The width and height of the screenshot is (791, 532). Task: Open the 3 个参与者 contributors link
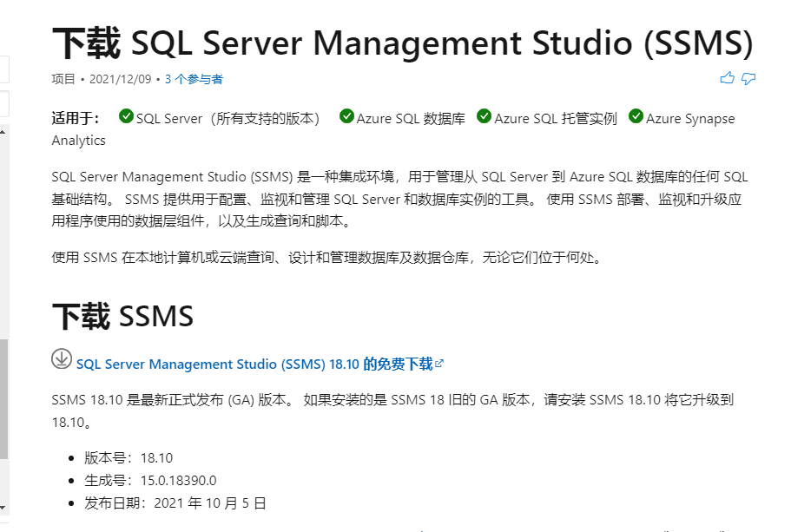pos(194,79)
